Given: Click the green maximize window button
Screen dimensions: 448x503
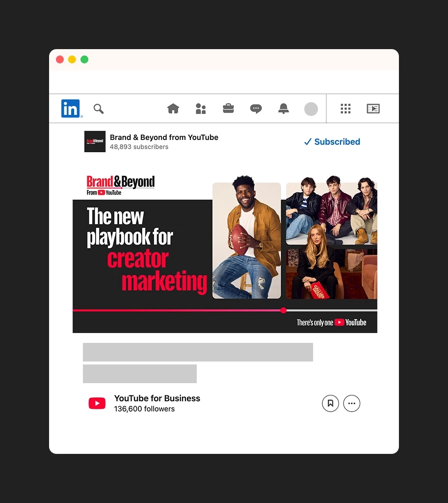Looking at the screenshot, I should point(84,59).
